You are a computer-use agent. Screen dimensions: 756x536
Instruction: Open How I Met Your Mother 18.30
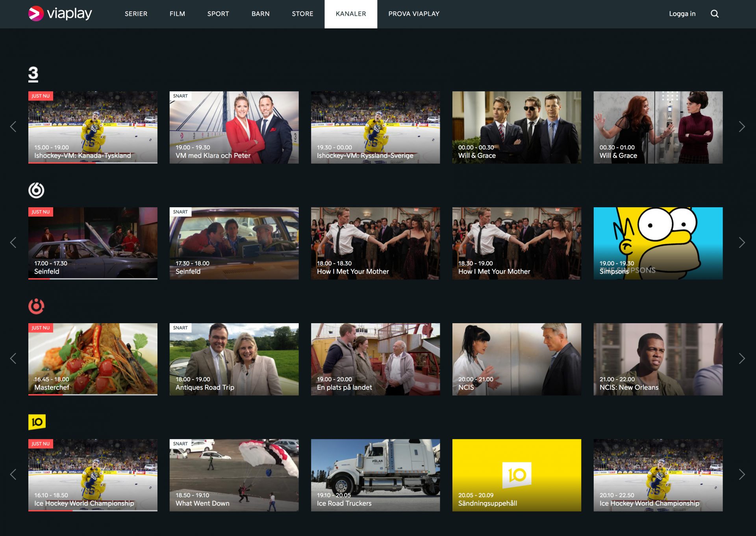coord(517,243)
